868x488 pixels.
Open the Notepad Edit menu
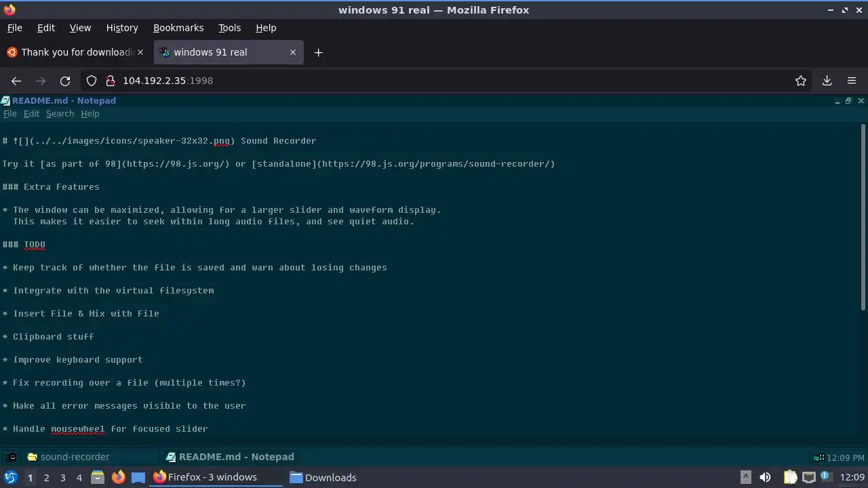pyautogui.click(x=31, y=114)
